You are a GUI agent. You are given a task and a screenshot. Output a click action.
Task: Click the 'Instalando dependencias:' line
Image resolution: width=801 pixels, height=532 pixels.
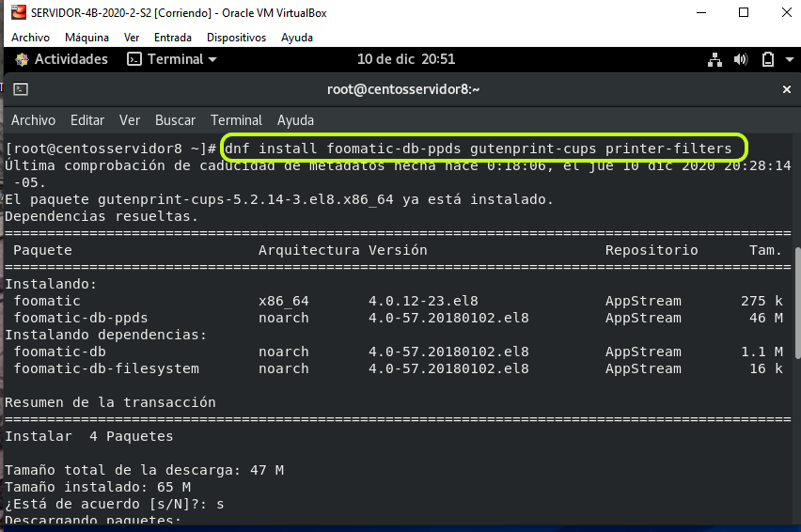point(105,335)
